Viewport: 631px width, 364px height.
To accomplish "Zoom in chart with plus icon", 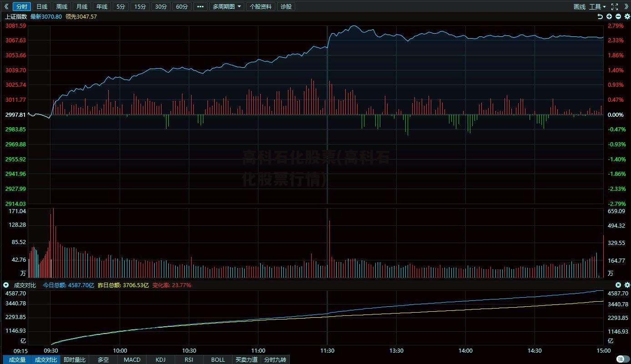I will click(x=609, y=16).
